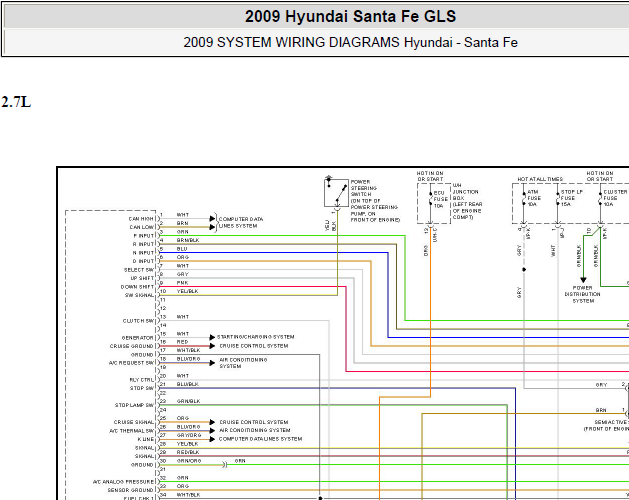Viewport: 629px width, 500px height.
Task: Click the 'N INPUT' pin label
Action: (144, 253)
